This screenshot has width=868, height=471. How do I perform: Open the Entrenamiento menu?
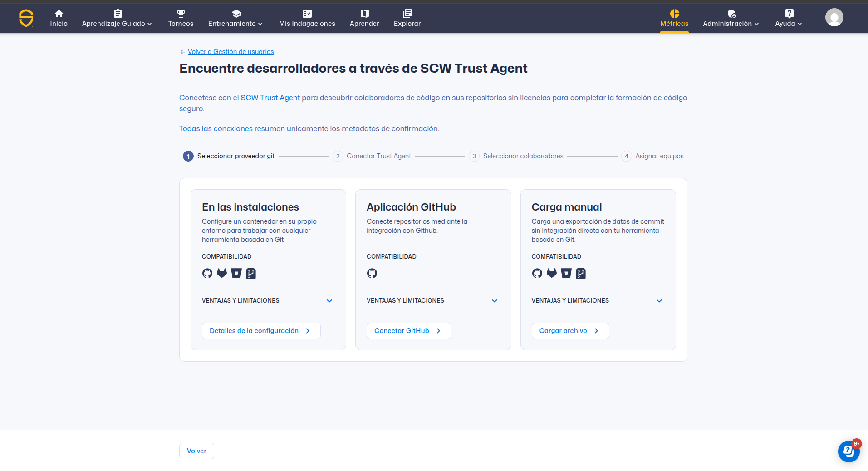point(235,18)
